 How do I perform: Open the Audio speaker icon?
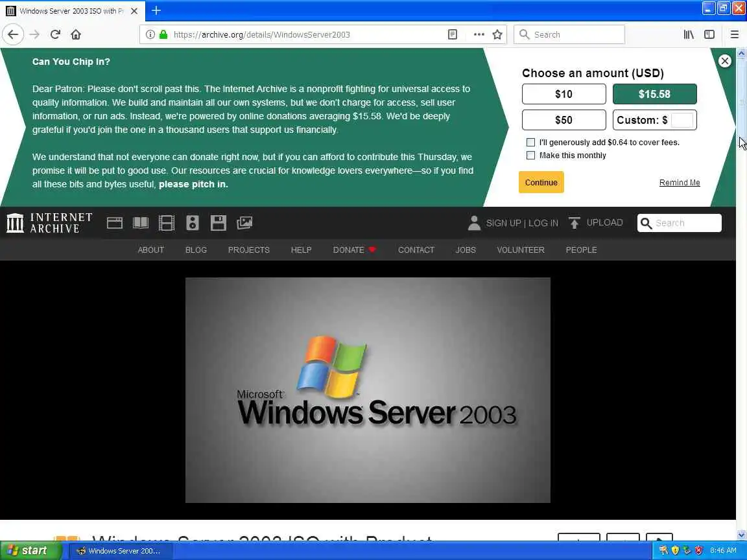click(193, 223)
